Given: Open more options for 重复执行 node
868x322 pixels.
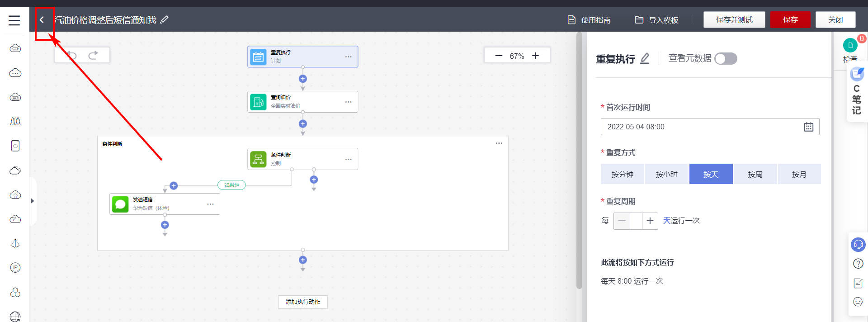Looking at the screenshot, I should 348,57.
